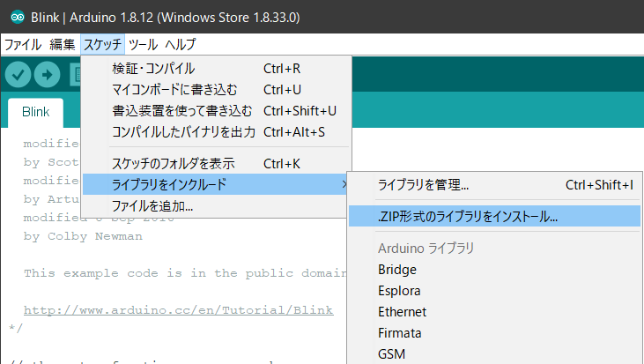The height and width of the screenshot is (364, 644).
Task: Click the Verify checkmark toolbar button
Action: click(19, 74)
